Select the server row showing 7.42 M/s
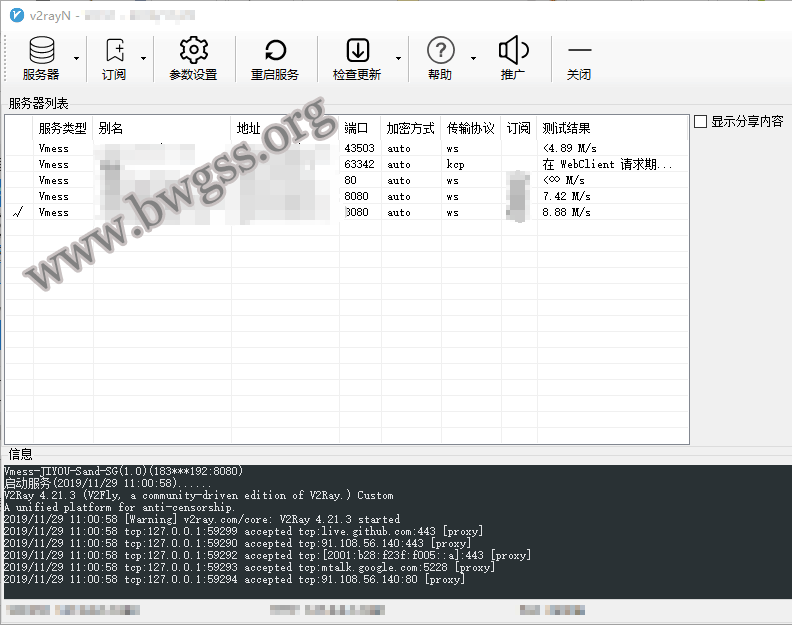 [346, 197]
